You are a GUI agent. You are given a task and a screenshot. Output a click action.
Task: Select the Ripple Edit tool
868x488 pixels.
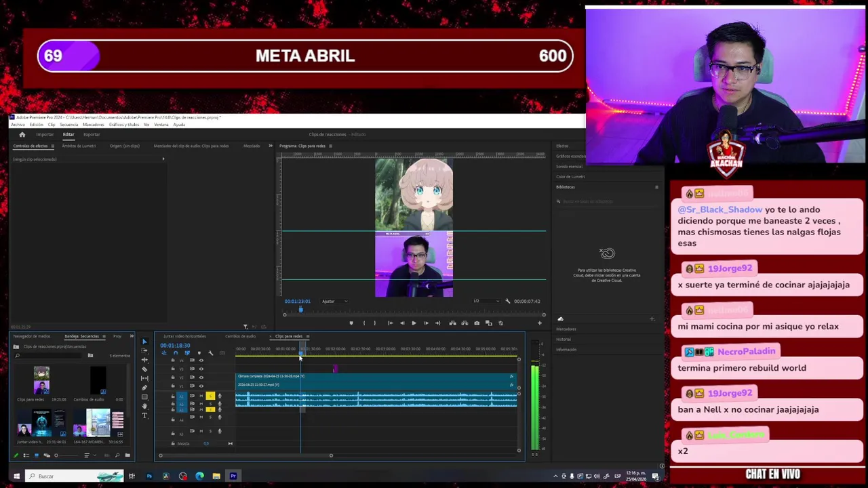pyautogui.click(x=144, y=360)
